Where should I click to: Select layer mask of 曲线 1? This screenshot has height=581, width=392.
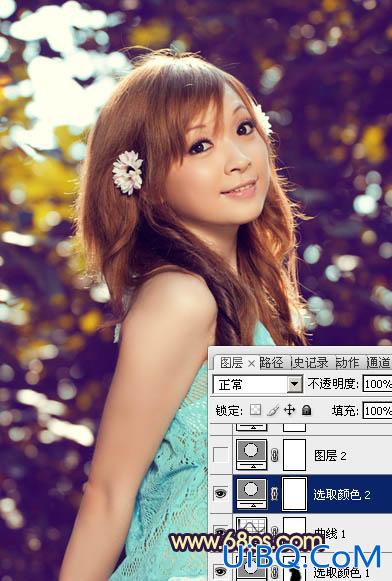coord(295,528)
